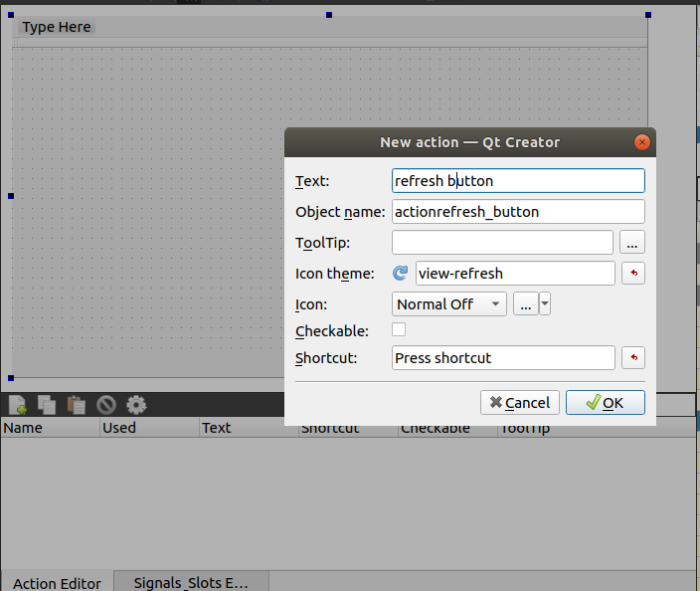
Task: Sort by the Used column header
Action: pos(149,428)
